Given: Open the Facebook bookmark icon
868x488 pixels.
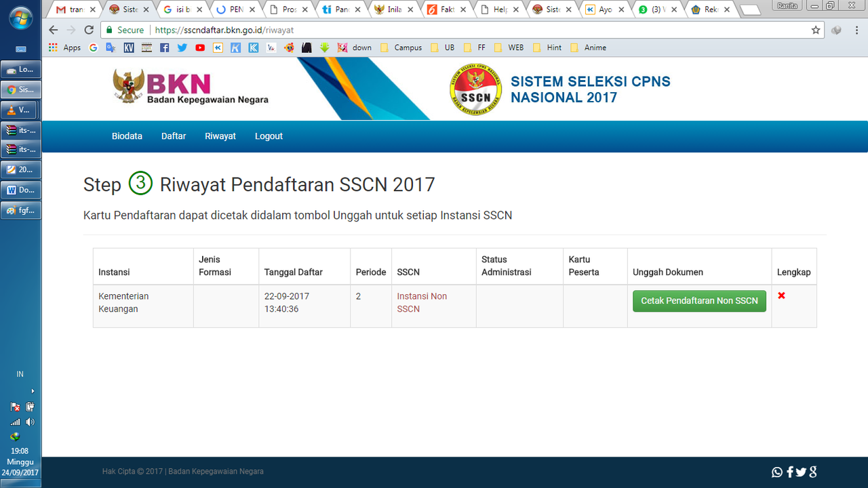Looking at the screenshot, I should 165,47.
